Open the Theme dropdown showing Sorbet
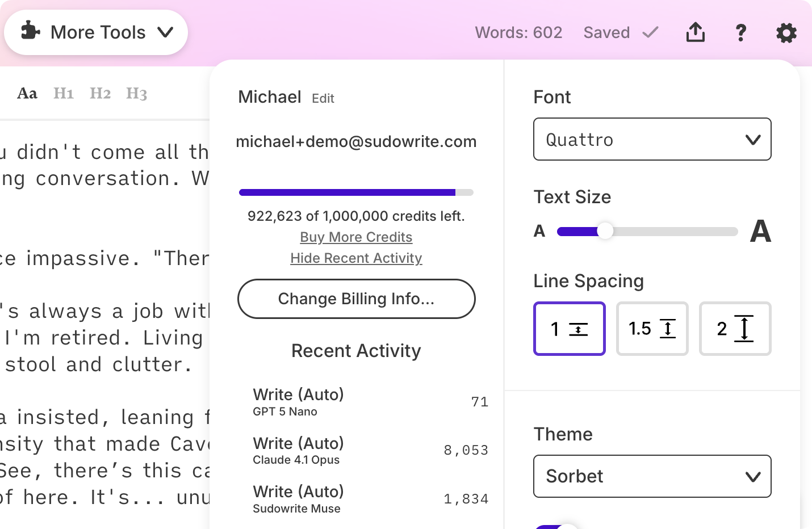Image resolution: width=812 pixels, height=529 pixels. pyautogui.click(x=652, y=476)
